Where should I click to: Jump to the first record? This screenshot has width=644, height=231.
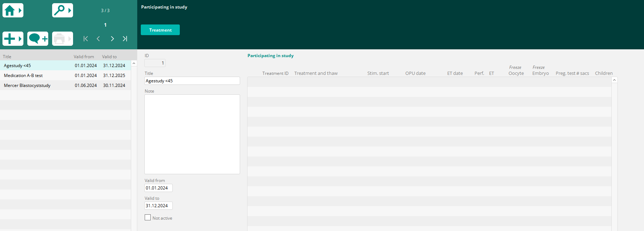(85, 39)
